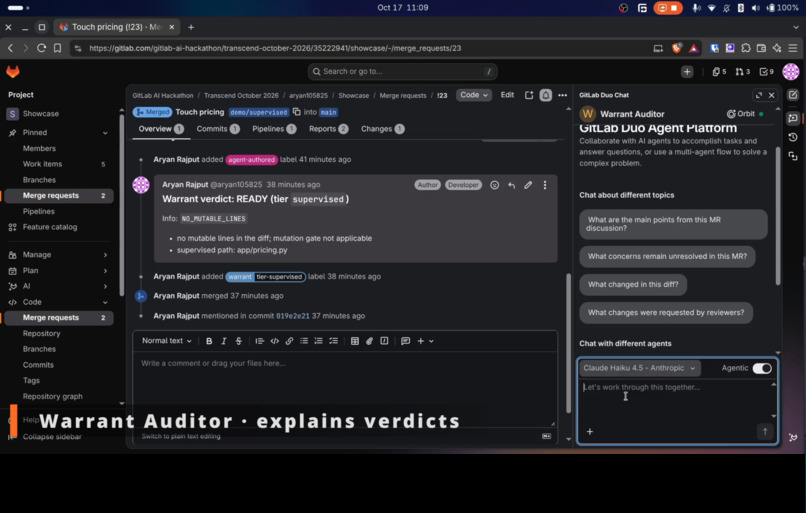The height and width of the screenshot is (513, 806).
Task: Open the Code dropdown button
Action: pos(473,95)
